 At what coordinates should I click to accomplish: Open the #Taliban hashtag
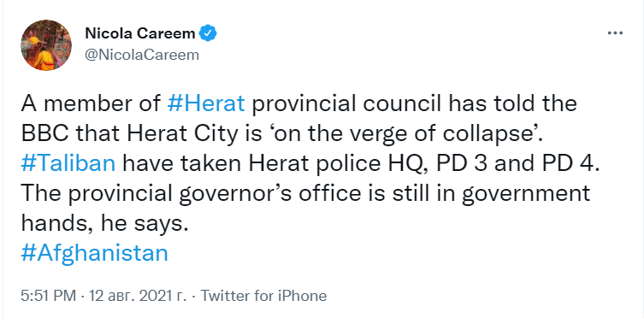[x=68, y=163]
